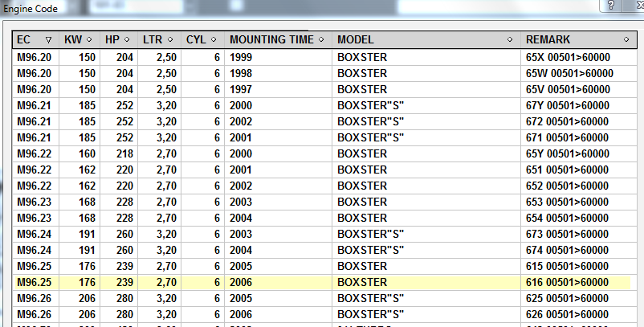Sort by EC using the triangle sort icon

click(49, 40)
